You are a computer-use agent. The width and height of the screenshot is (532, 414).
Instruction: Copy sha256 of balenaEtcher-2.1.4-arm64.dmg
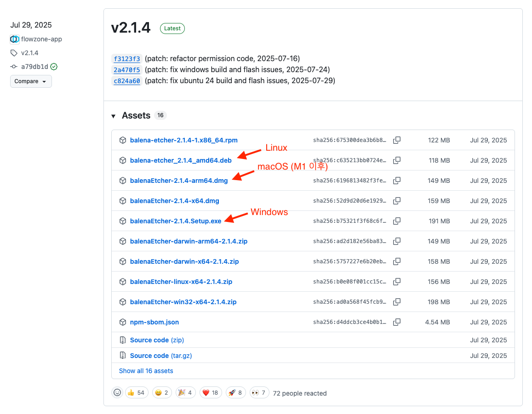click(x=397, y=181)
